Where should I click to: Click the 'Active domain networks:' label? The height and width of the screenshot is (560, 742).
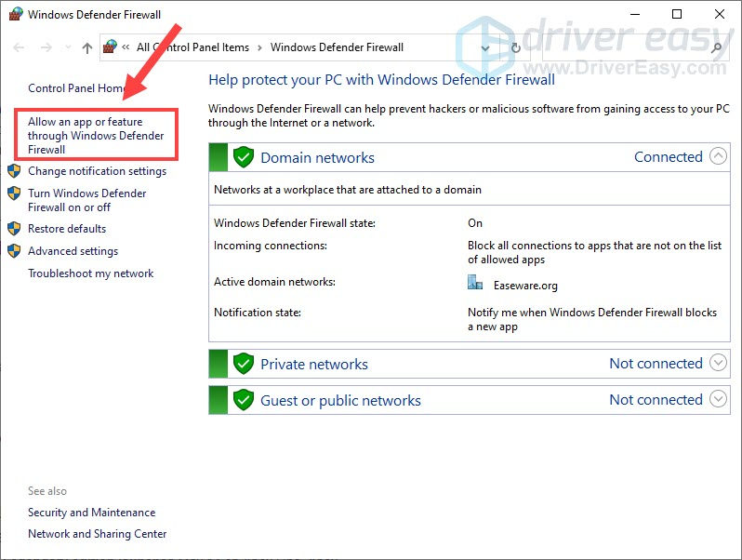point(274,282)
